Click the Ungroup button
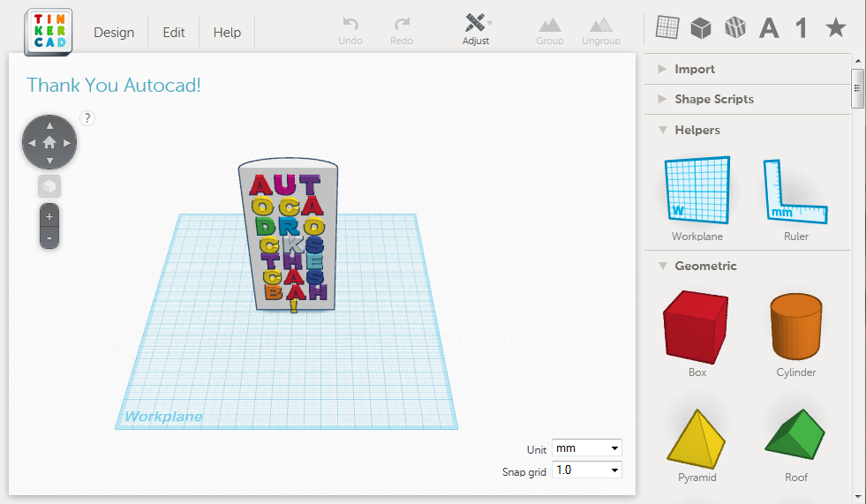 point(601,32)
